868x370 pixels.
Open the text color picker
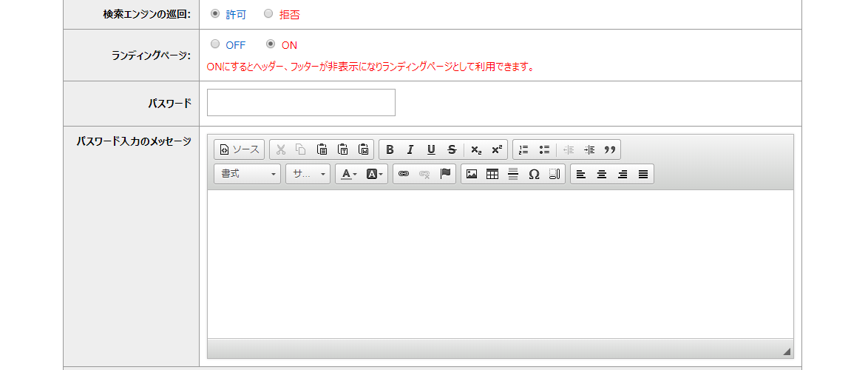pyautogui.click(x=347, y=174)
